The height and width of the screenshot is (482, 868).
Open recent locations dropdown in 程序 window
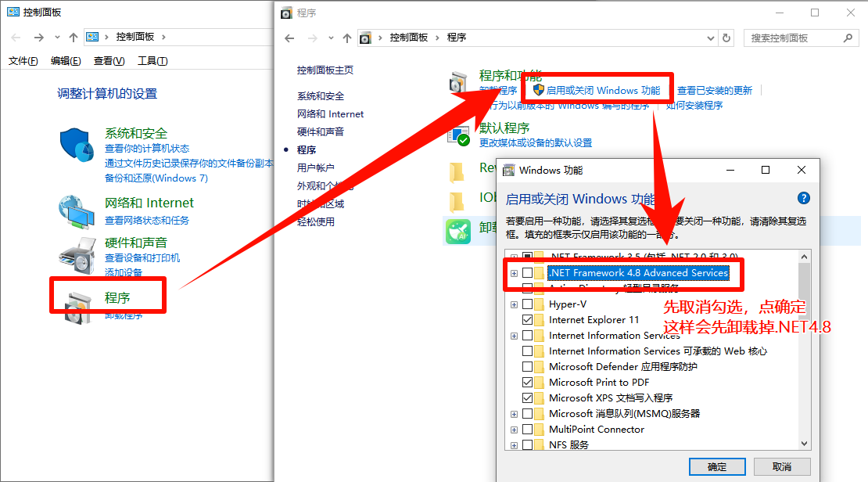(x=331, y=38)
